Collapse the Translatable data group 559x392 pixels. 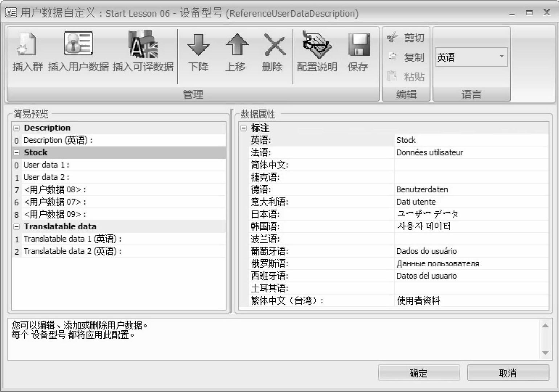[17, 227]
